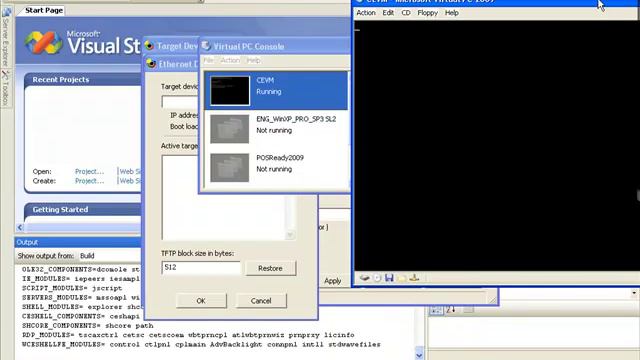Screen dimensions: 640x360
Task: Switch to the Start Page tab
Action: 44,10
